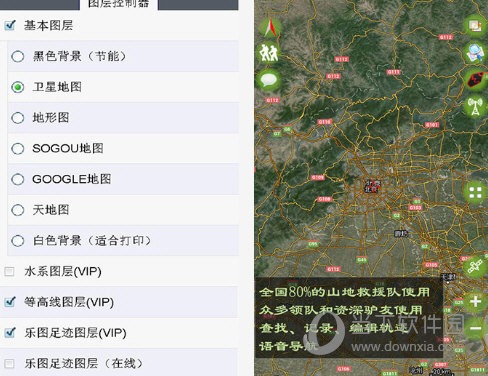Click the 等高线图层(VIP) label text

coord(69,302)
